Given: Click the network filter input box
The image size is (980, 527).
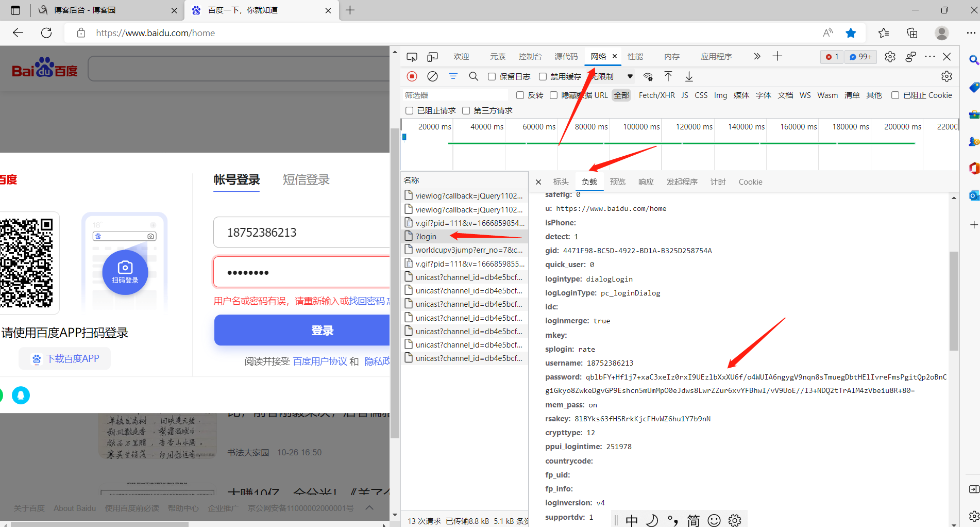Looking at the screenshot, I should tap(455, 95).
